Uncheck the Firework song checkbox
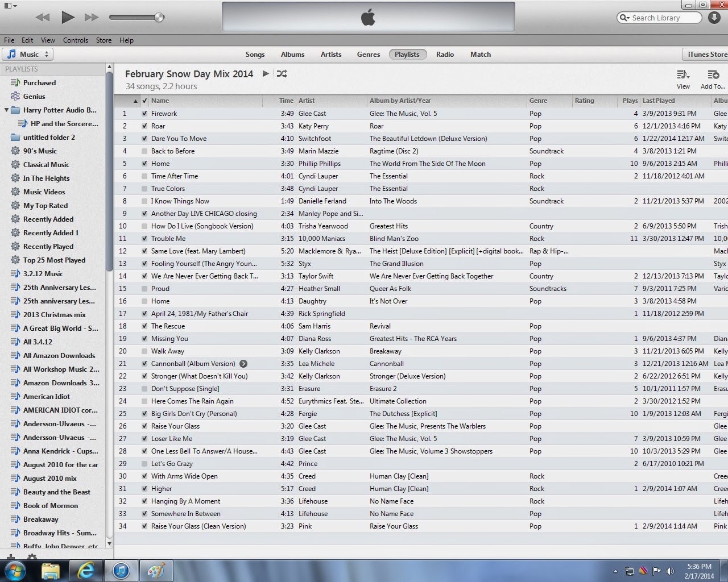 tap(144, 114)
